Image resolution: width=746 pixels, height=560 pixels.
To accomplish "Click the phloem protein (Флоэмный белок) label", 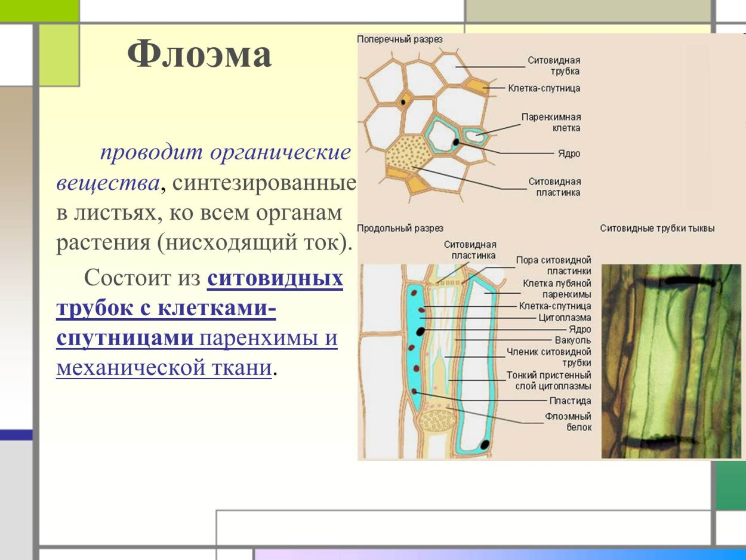I will click(568, 422).
